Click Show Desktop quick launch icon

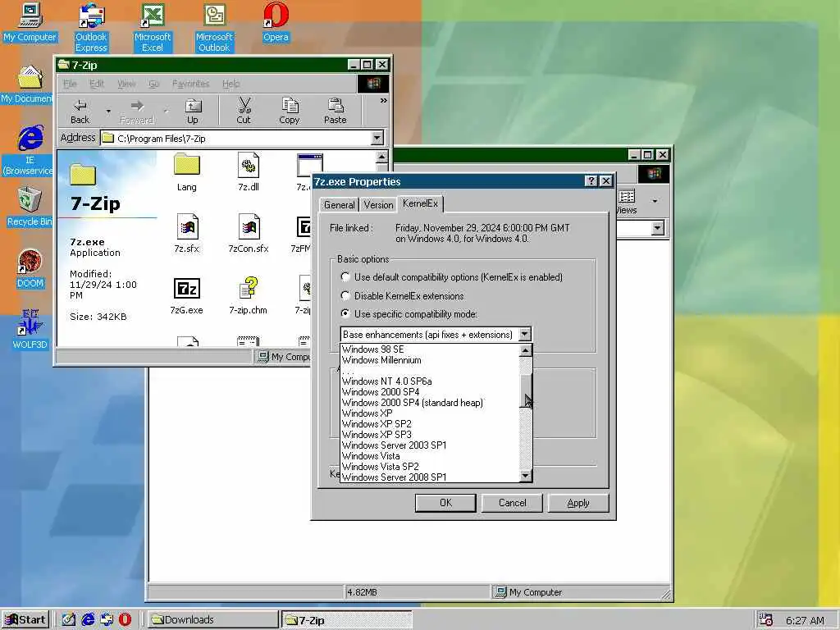69,619
